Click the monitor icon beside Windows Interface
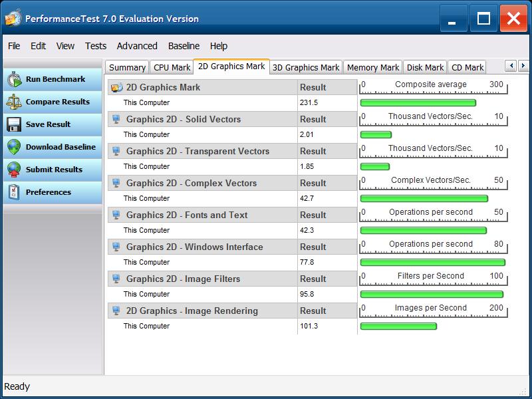This screenshot has width=532, height=399. click(116, 247)
